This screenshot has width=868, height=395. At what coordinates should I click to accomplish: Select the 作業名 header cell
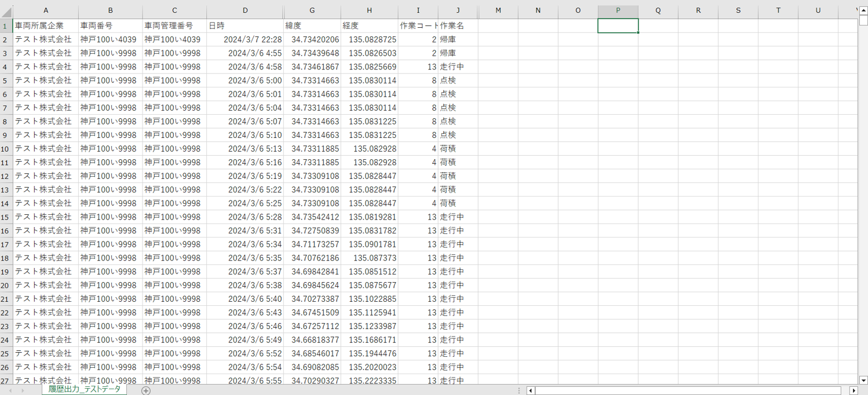tap(458, 25)
